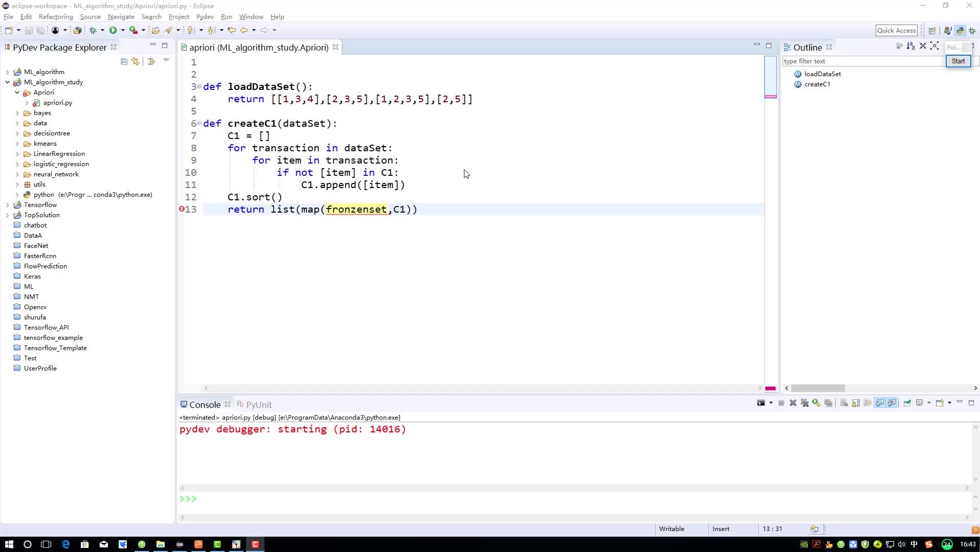This screenshot has height=552, width=980.
Task: Select apriori.py in Package Explorer
Action: pos(57,103)
